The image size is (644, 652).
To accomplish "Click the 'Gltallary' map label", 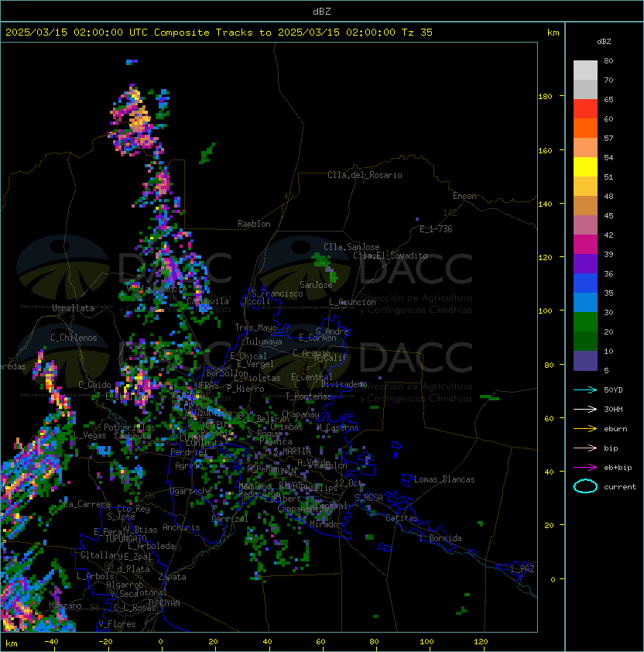I will [101, 555].
